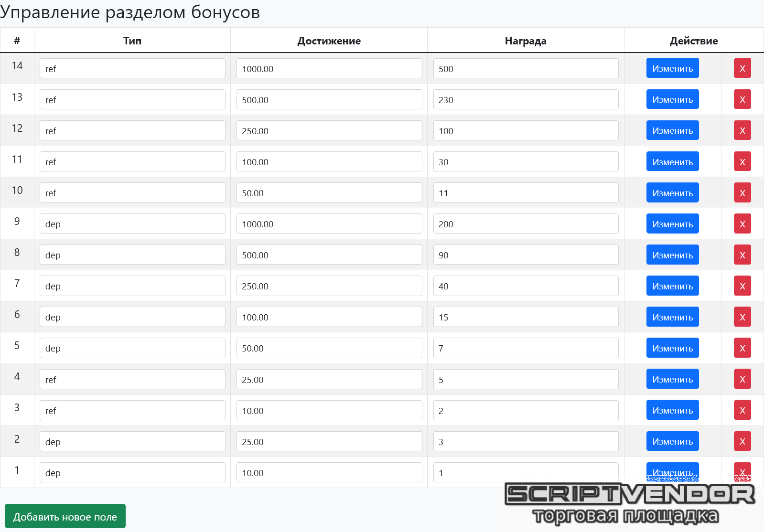Select the Награда input in row 9
Viewport: 764px width, 532px height.
[x=526, y=224]
